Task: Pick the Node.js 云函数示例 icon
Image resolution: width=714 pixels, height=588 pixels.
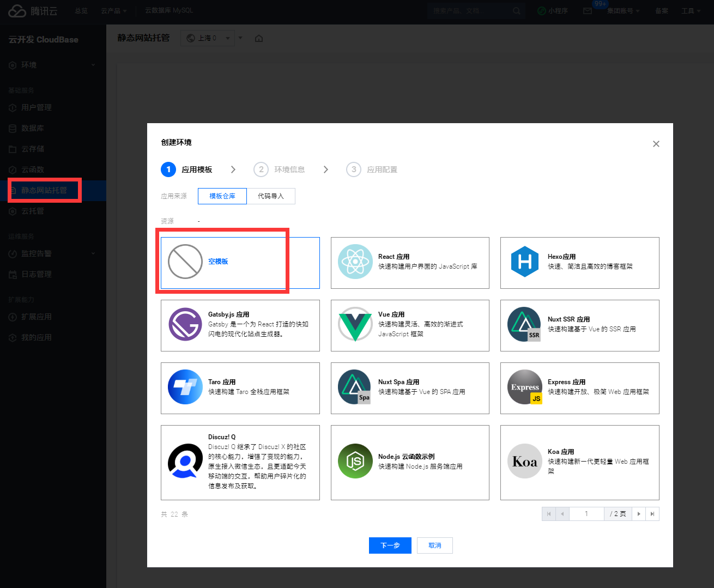Action: (355, 461)
